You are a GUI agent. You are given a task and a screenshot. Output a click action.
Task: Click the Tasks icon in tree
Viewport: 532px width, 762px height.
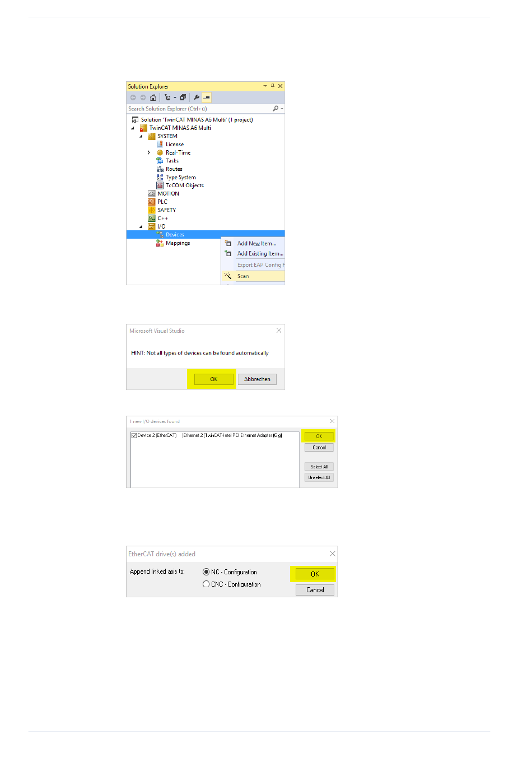tap(160, 161)
